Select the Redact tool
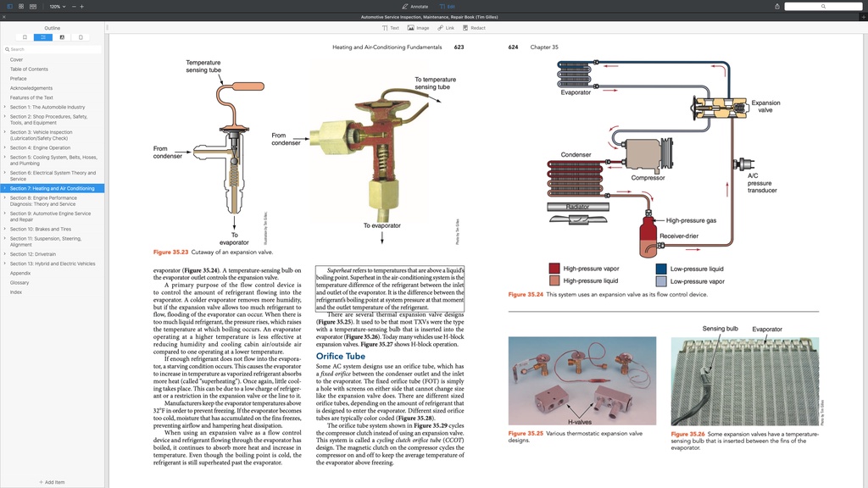This screenshot has width=868, height=488. [x=474, y=28]
